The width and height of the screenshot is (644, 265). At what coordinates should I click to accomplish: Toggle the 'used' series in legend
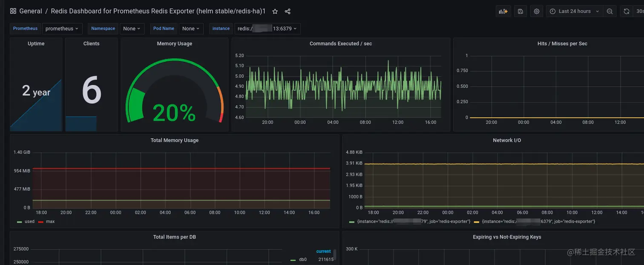[26, 222]
